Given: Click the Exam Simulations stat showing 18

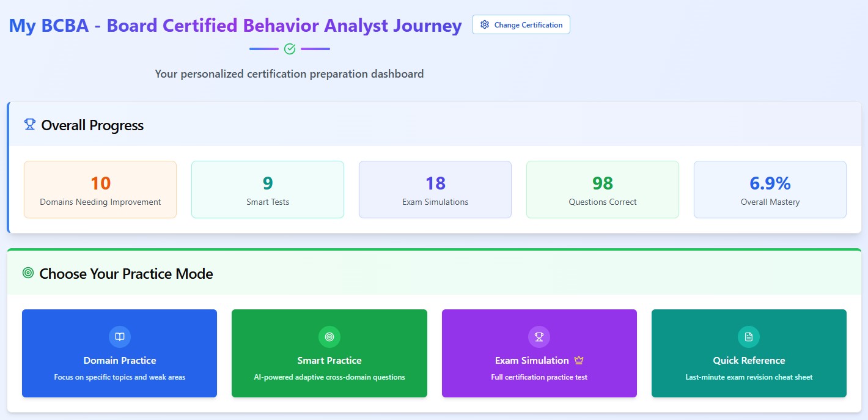Looking at the screenshot, I should pyautogui.click(x=435, y=190).
